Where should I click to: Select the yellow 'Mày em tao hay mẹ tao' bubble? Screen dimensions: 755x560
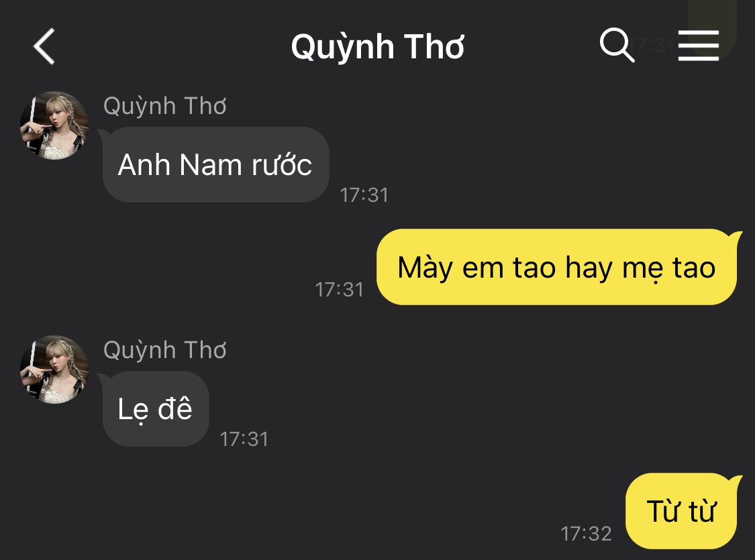tap(559, 267)
